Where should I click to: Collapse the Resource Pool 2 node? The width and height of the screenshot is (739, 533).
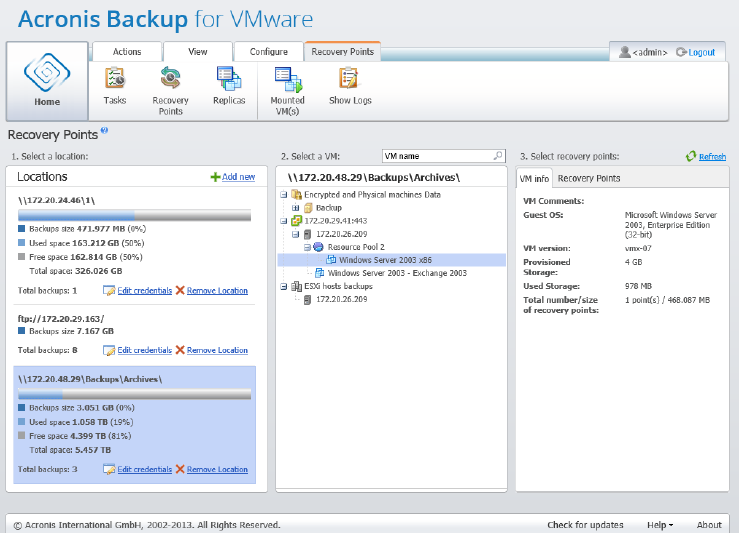(x=307, y=246)
